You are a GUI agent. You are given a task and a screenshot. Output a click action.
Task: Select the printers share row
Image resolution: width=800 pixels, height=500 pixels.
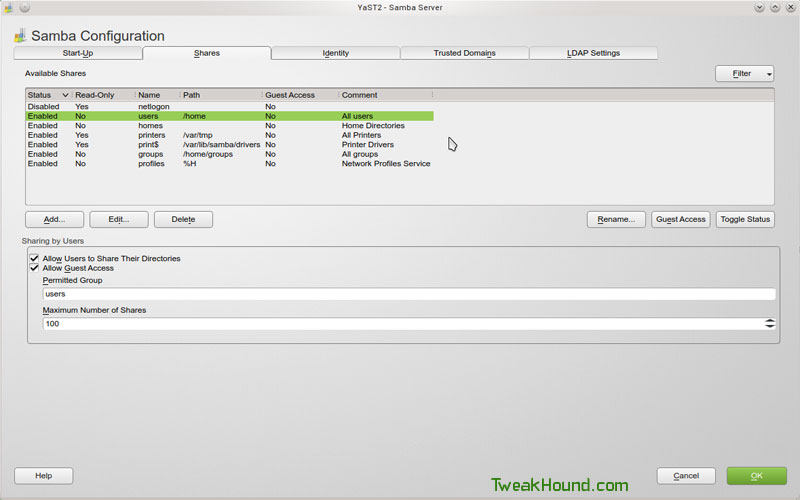230,135
